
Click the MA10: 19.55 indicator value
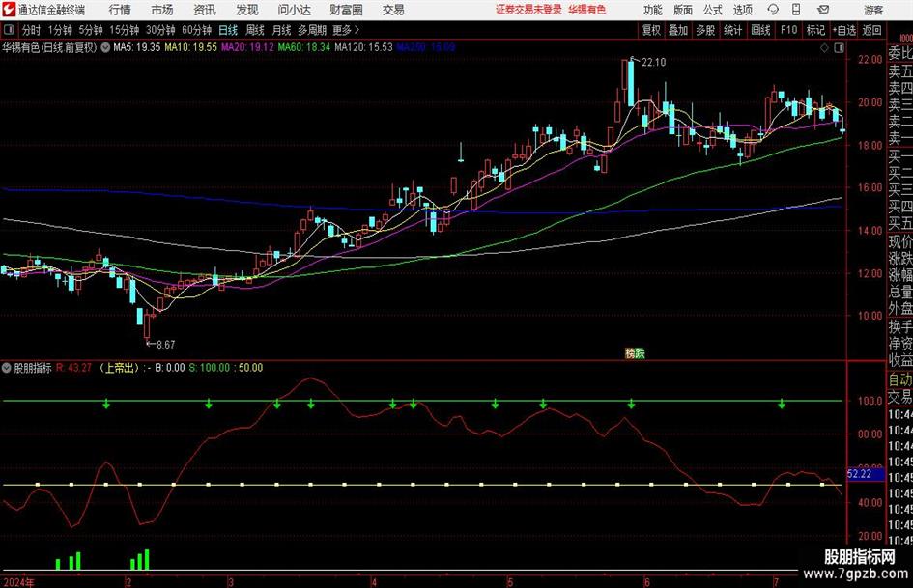[x=191, y=47]
